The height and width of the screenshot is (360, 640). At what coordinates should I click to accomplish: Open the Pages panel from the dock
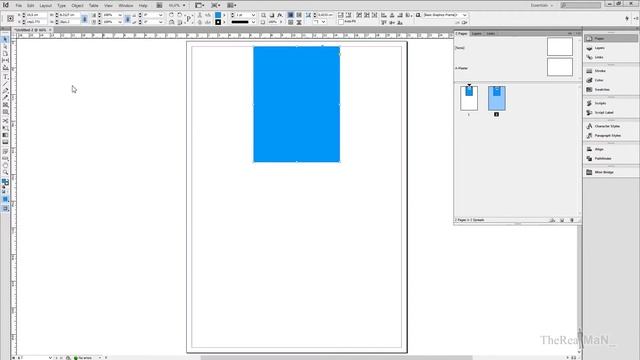611,38
